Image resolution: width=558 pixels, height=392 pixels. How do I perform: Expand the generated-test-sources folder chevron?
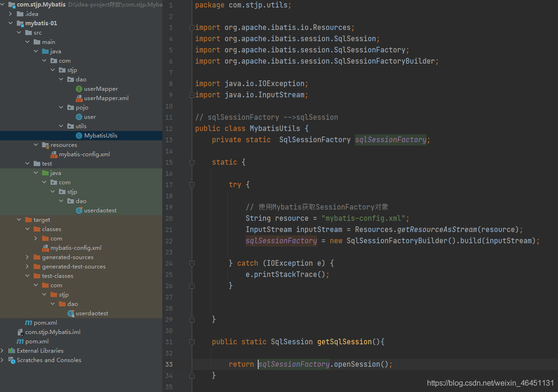coord(28,266)
